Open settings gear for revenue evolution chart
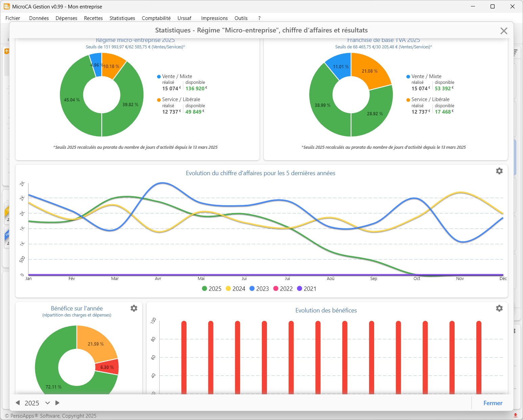523x420 pixels. coord(499,171)
